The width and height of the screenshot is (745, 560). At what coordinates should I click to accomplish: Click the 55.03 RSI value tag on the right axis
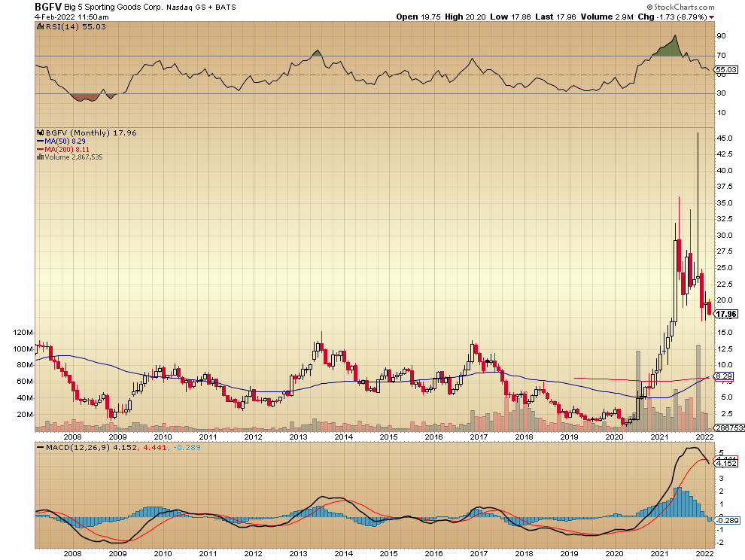[x=726, y=69]
